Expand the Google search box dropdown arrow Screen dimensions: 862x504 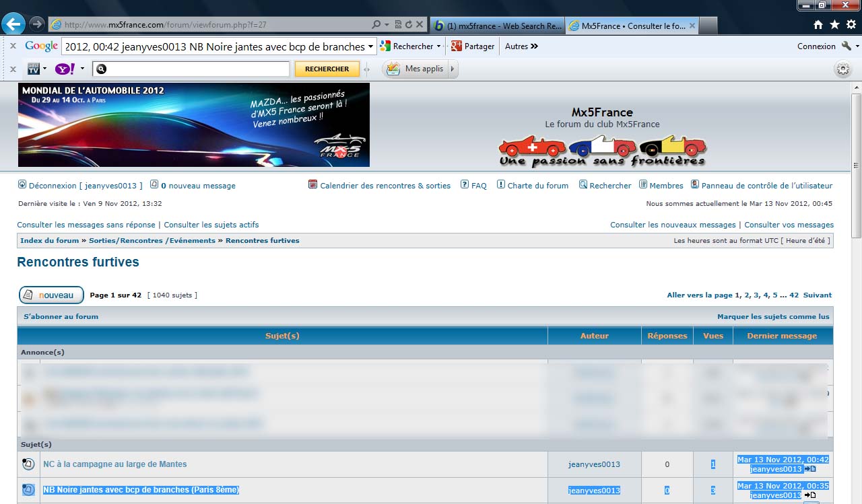tap(370, 46)
